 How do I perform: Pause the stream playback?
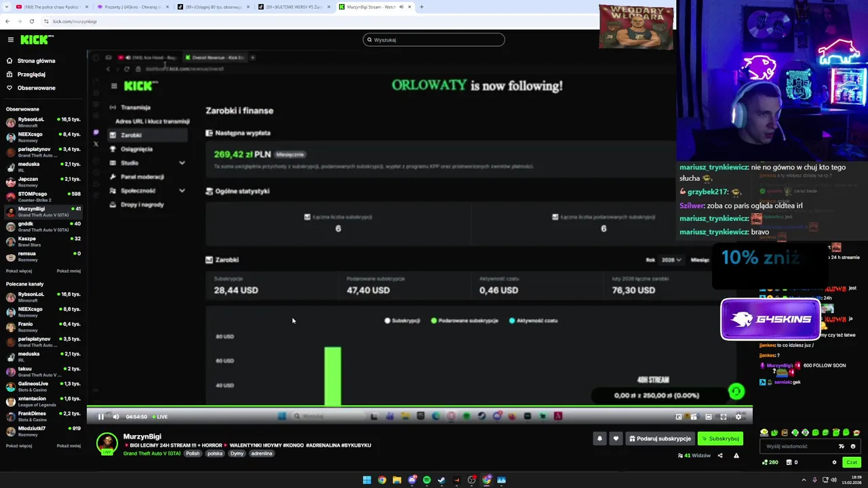click(101, 417)
